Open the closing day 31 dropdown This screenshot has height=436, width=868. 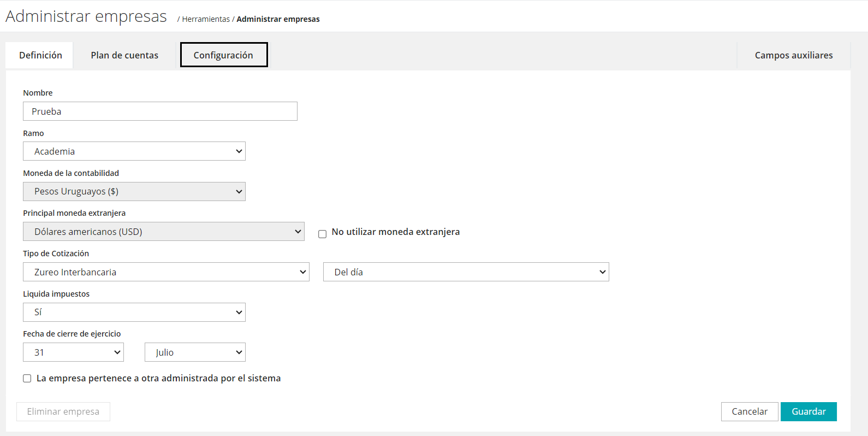(73, 352)
